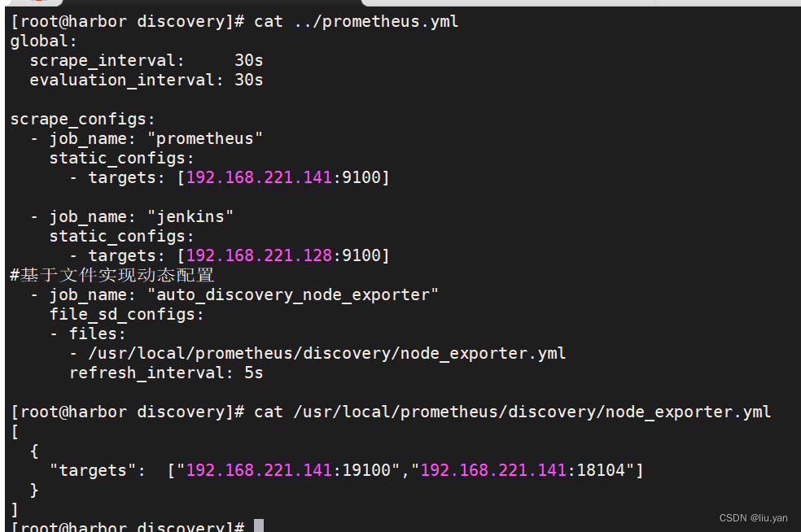801x532 pixels.
Task: Click the job_name "prometheus" line
Action: click(146, 139)
